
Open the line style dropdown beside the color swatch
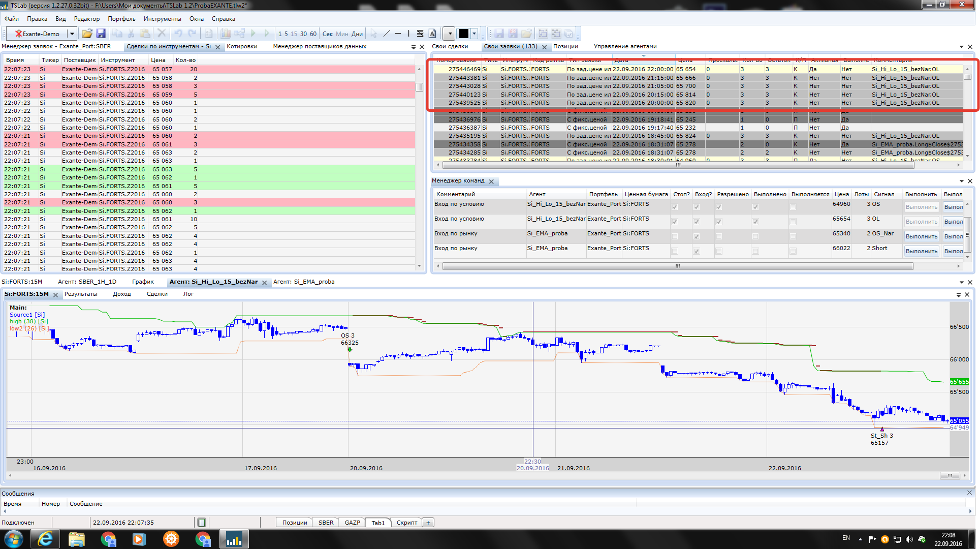[x=449, y=34]
